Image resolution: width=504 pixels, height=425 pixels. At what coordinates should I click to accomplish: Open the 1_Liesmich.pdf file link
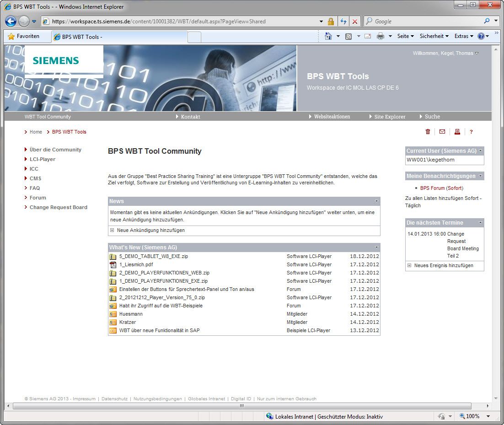pos(136,264)
